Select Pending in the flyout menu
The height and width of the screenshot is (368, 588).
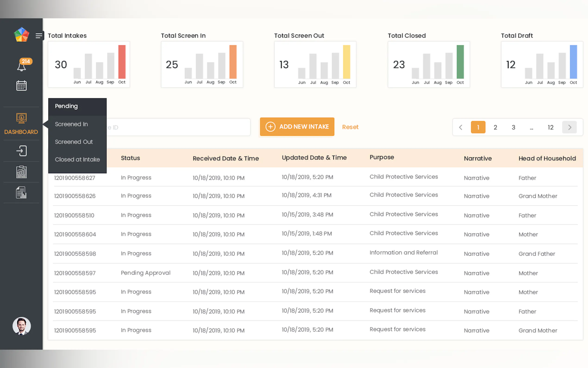[66, 106]
